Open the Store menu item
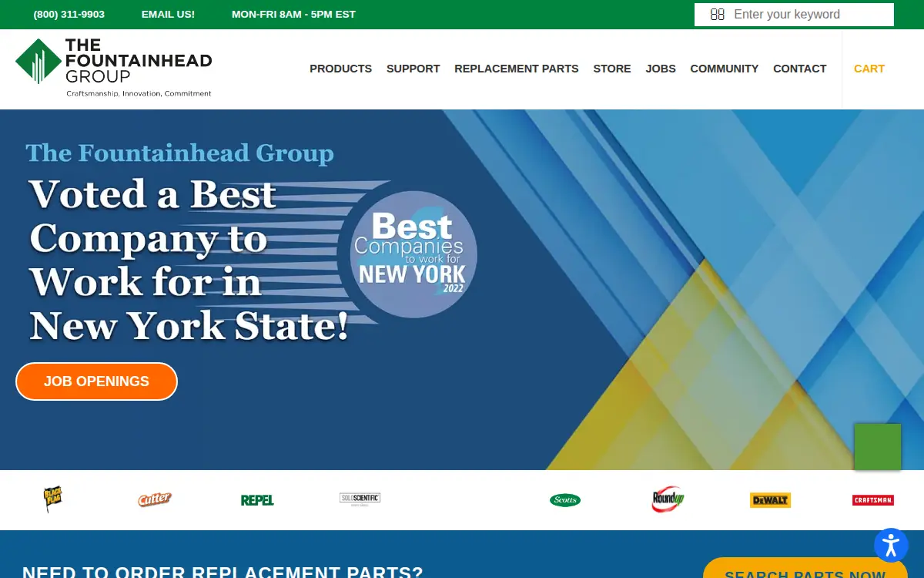The image size is (924, 578). click(612, 69)
